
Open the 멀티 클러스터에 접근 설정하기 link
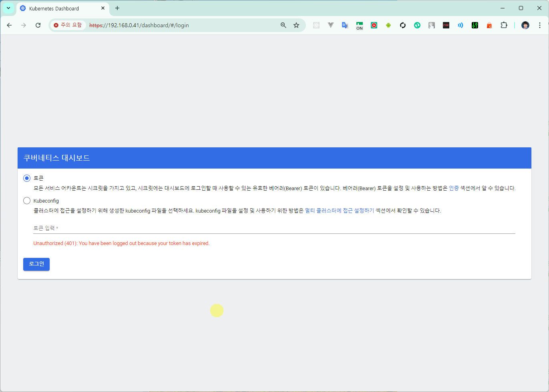pyautogui.click(x=340, y=211)
